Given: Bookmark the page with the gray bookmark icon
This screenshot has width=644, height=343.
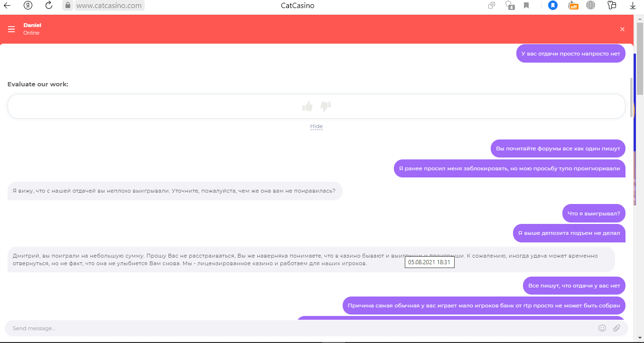Looking at the screenshot, I should pyautogui.click(x=526, y=6).
